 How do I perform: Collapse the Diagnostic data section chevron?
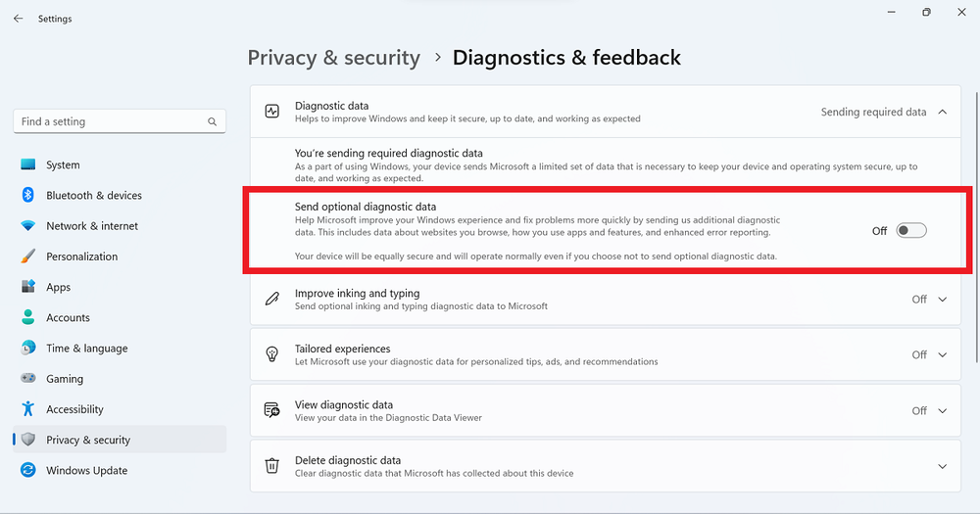coord(942,112)
